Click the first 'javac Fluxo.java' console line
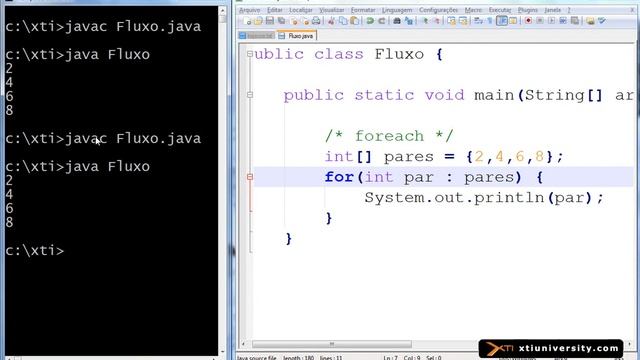Screen dimensions: 640x360 [103, 27]
